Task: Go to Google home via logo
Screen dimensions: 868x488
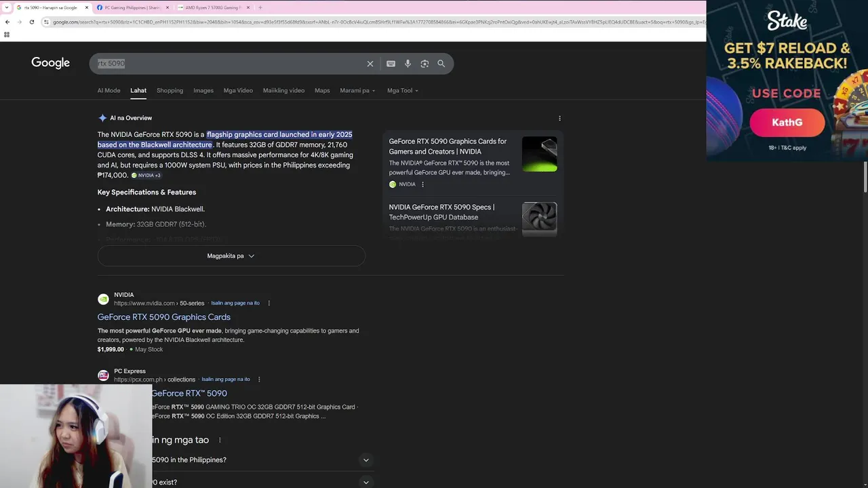Action: tap(50, 63)
